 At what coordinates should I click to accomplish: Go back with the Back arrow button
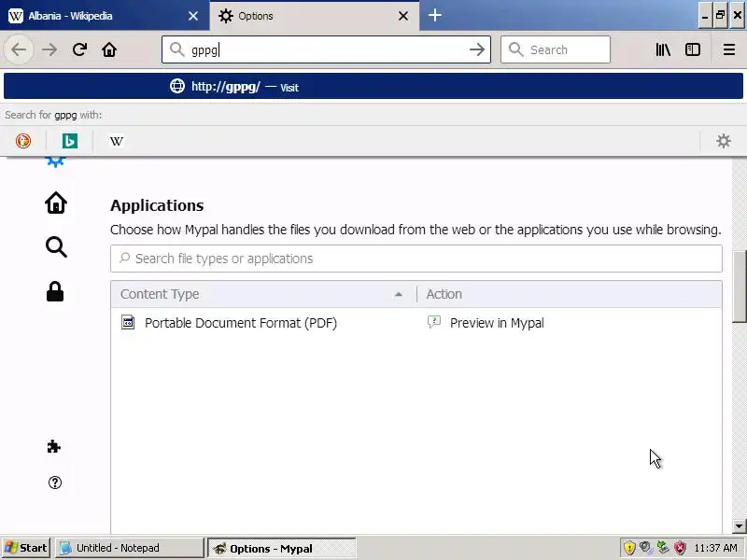(19, 49)
